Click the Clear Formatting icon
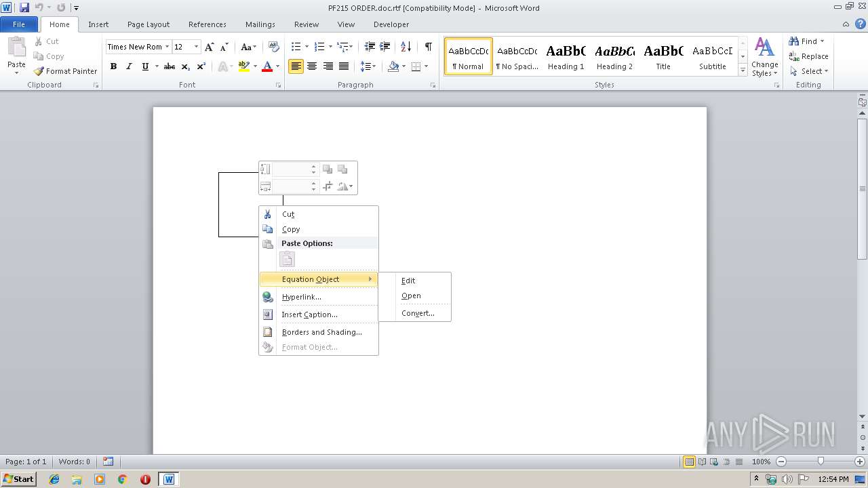 [x=274, y=47]
